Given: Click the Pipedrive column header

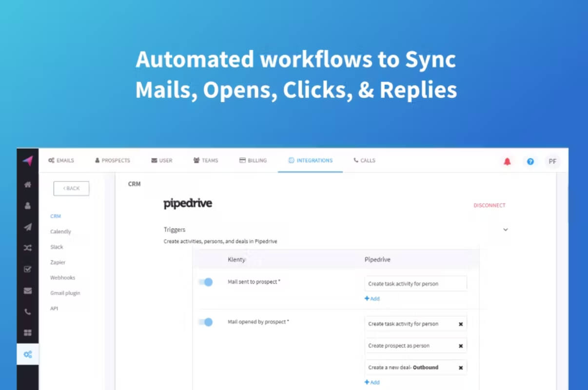Looking at the screenshot, I should (377, 260).
